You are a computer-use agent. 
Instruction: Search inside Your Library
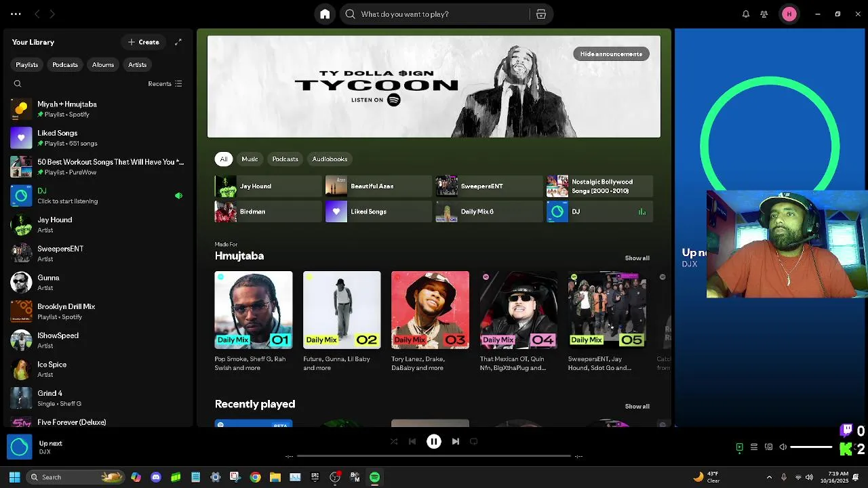18,84
